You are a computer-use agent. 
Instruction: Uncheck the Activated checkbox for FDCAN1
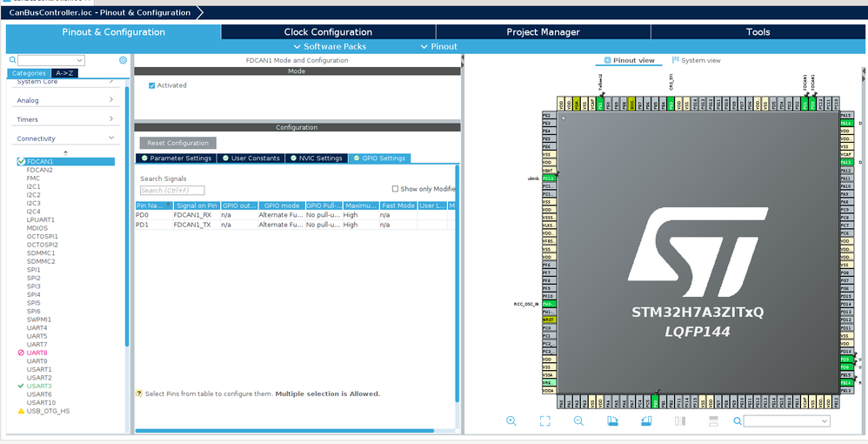151,85
